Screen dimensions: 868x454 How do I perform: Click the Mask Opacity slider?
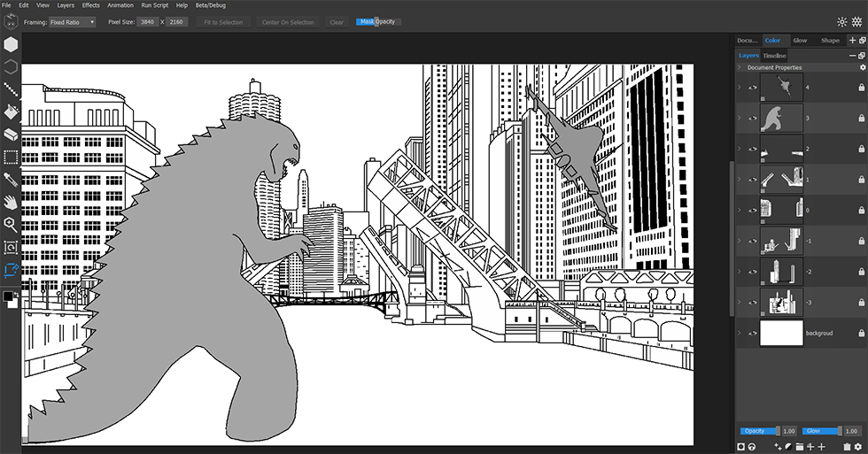click(378, 21)
